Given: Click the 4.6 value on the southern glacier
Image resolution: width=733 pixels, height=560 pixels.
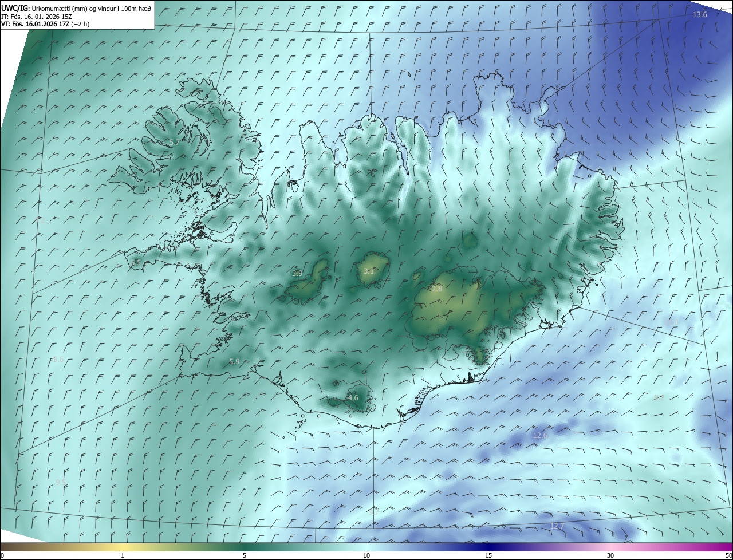Looking at the screenshot, I should tap(353, 397).
